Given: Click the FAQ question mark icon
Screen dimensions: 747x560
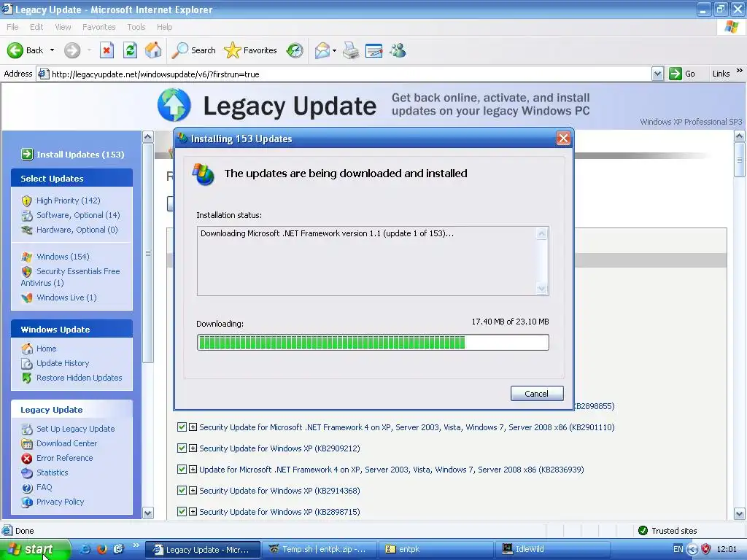Looking at the screenshot, I should (x=27, y=487).
